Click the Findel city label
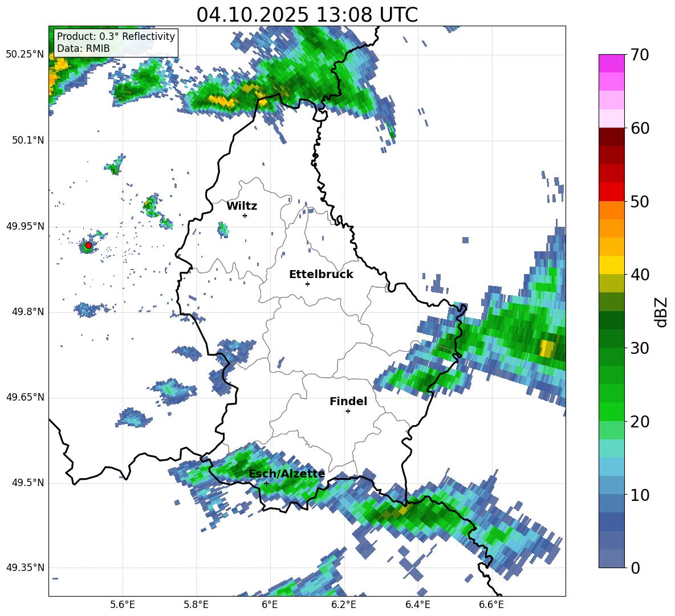This screenshot has height=616, width=675. [348, 401]
